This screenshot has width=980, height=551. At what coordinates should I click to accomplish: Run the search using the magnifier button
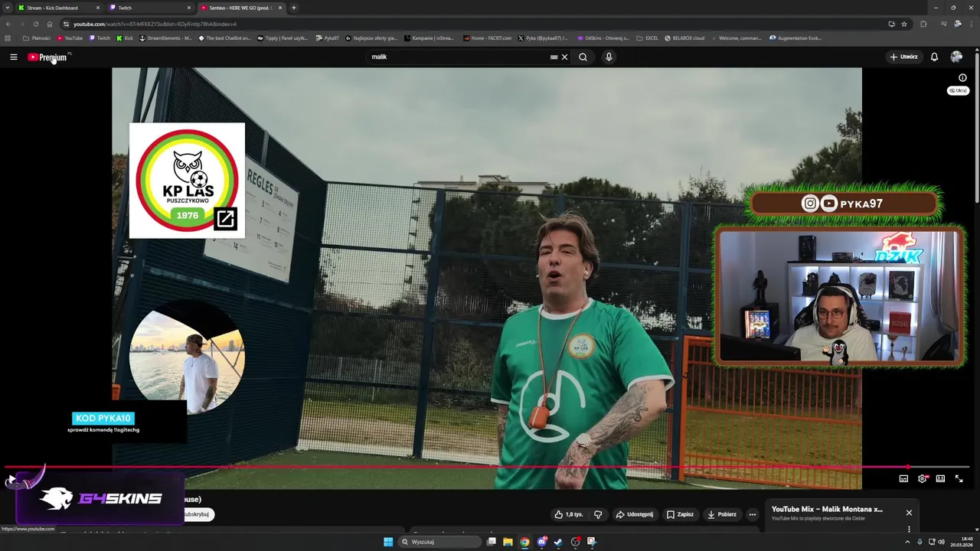click(583, 57)
